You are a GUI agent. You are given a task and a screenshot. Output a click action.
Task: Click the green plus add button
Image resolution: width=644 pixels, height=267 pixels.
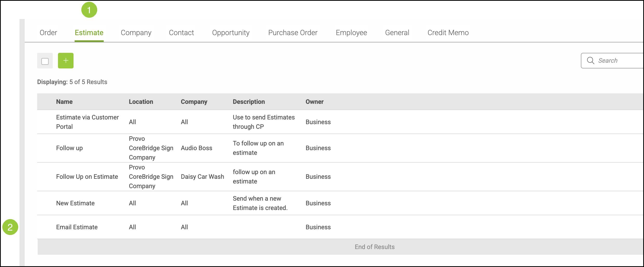[x=65, y=61]
